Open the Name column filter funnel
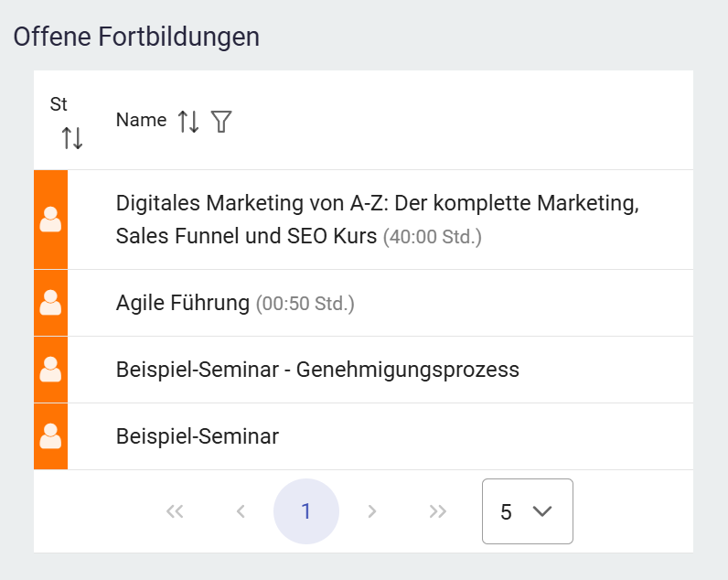The image size is (728, 580). click(221, 121)
